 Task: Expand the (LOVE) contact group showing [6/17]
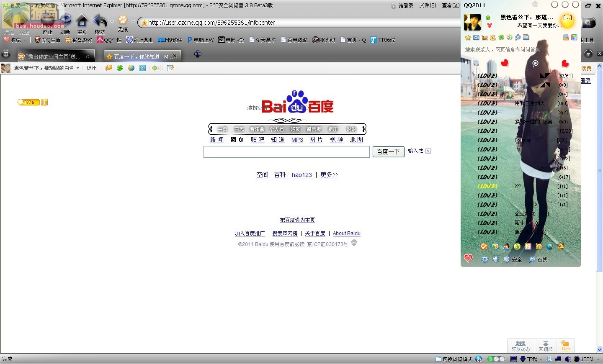pyautogui.click(x=525, y=177)
